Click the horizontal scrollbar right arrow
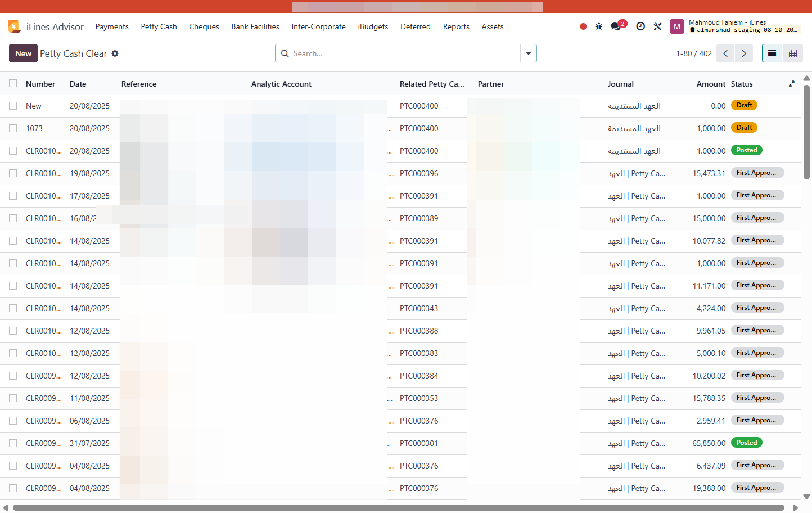The image size is (812, 513). (x=795, y=508)
